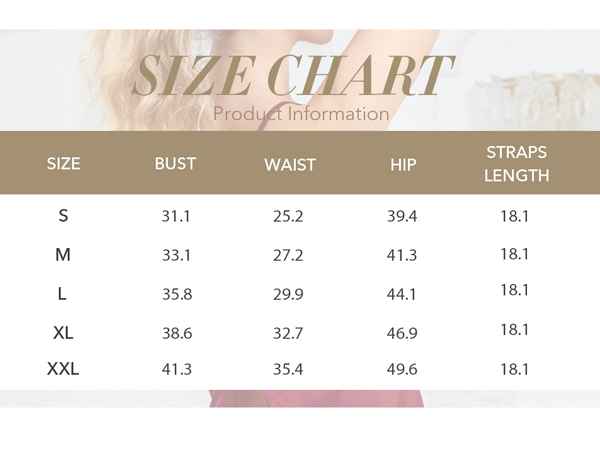Screen dimensions: 600x450
Task: Select the S size row label
Action: tap(64, 216)
